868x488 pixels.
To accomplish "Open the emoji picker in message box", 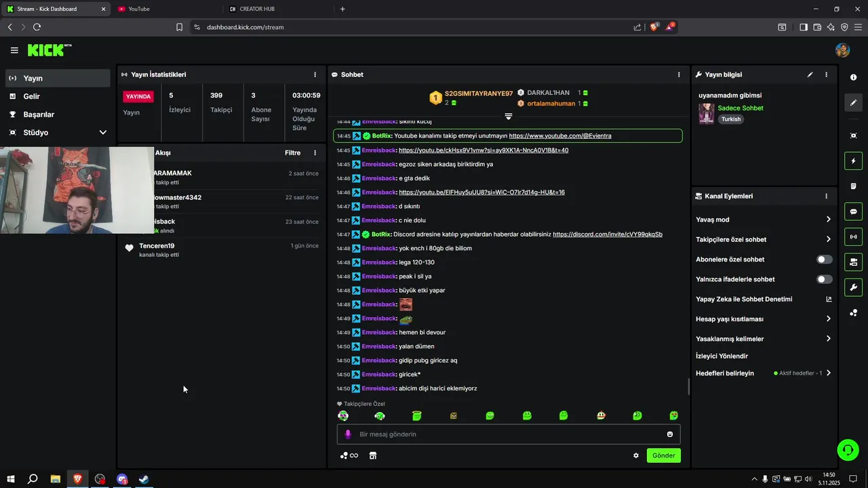I will [x=670, y=434].
